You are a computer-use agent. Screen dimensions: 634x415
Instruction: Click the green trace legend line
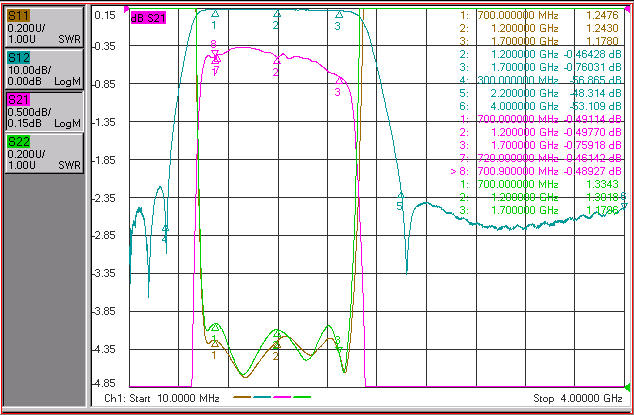302,397
